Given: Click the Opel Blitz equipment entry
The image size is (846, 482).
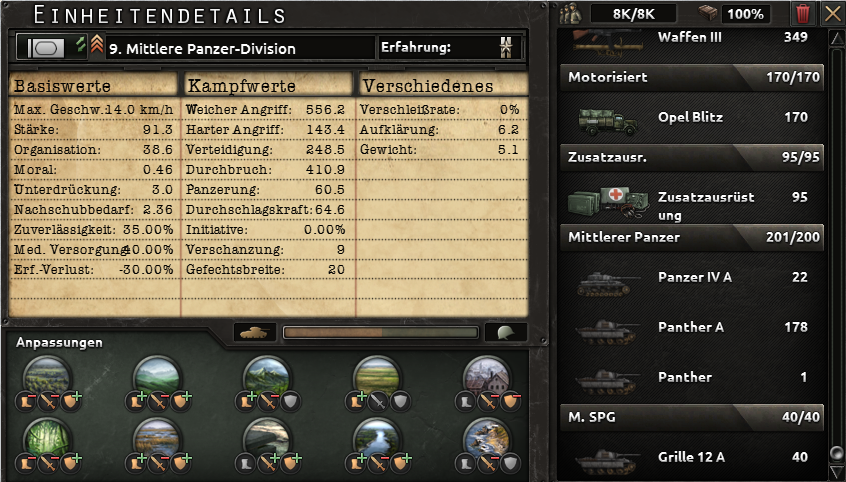Looking at the screenshot, I should pos(692,117).
